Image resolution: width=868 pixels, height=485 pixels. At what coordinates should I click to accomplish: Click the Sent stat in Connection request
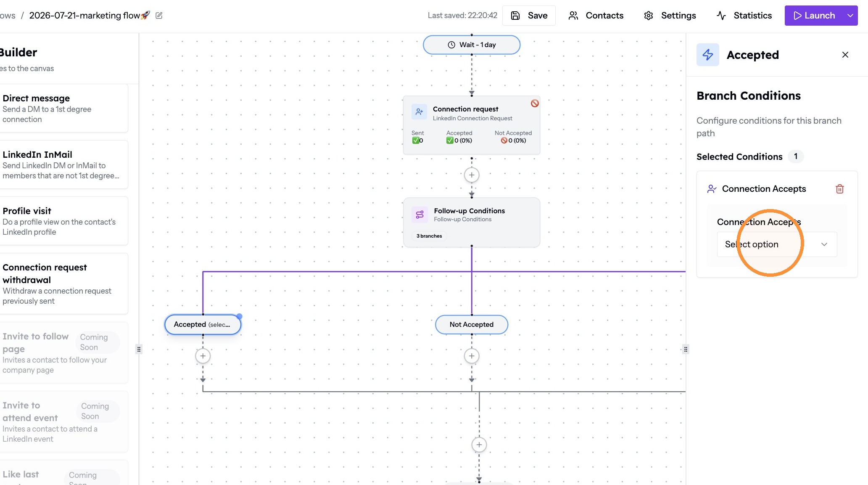(x=417, y=137)
